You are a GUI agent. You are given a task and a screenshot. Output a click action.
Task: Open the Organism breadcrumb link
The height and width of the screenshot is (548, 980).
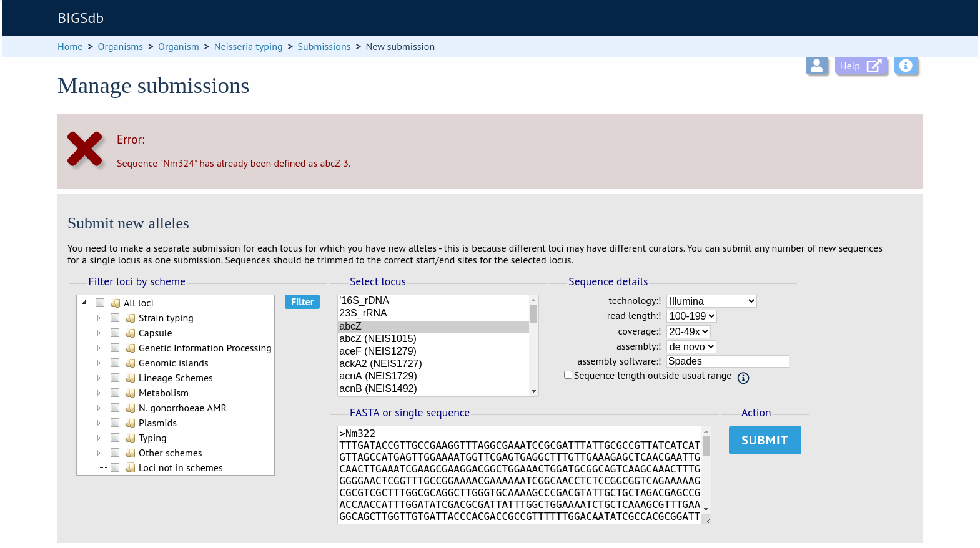179,47
